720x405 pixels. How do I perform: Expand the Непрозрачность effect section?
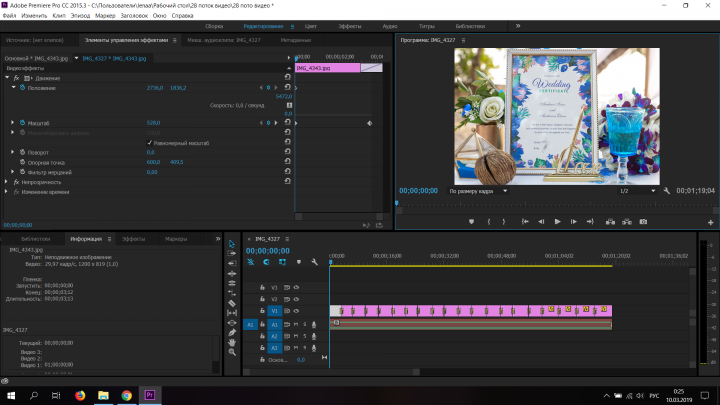(x=6, y=182)
